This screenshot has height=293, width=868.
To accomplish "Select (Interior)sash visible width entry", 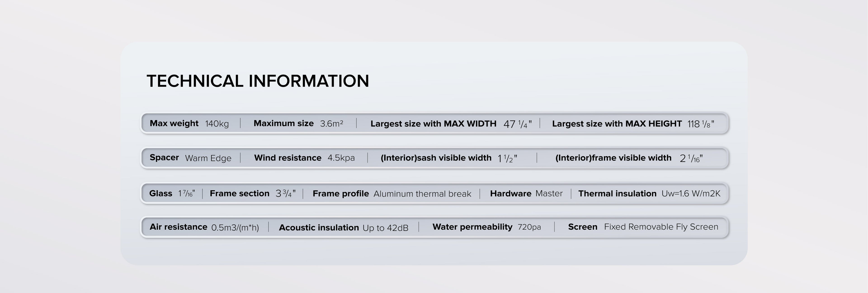I will click(x=448, y=158).
